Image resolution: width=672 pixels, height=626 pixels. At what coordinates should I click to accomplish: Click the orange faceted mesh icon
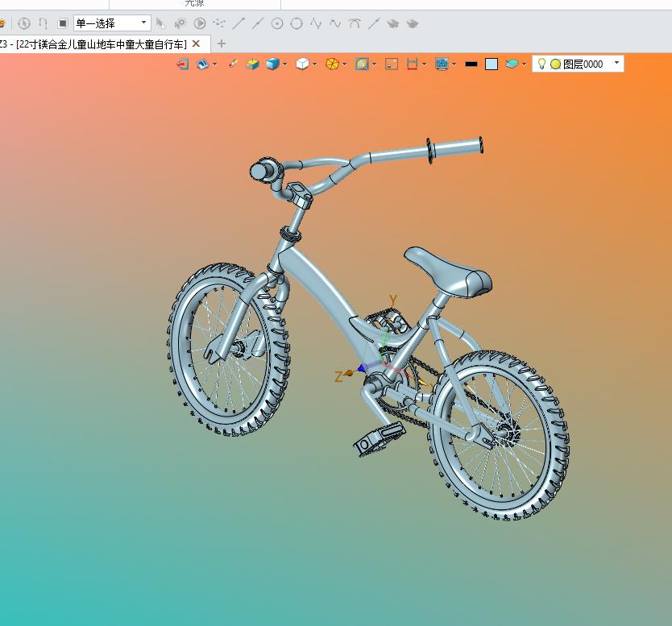[x=332, y=64]
